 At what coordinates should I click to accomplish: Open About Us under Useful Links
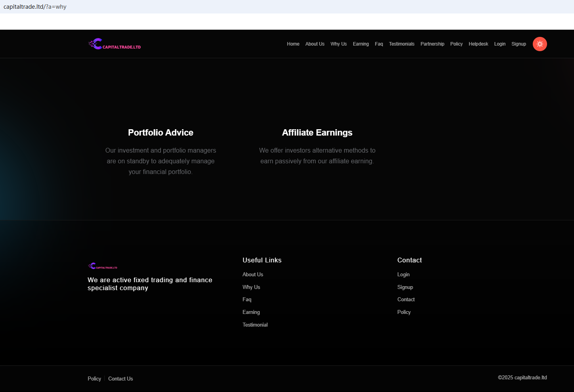coord(253,274)
